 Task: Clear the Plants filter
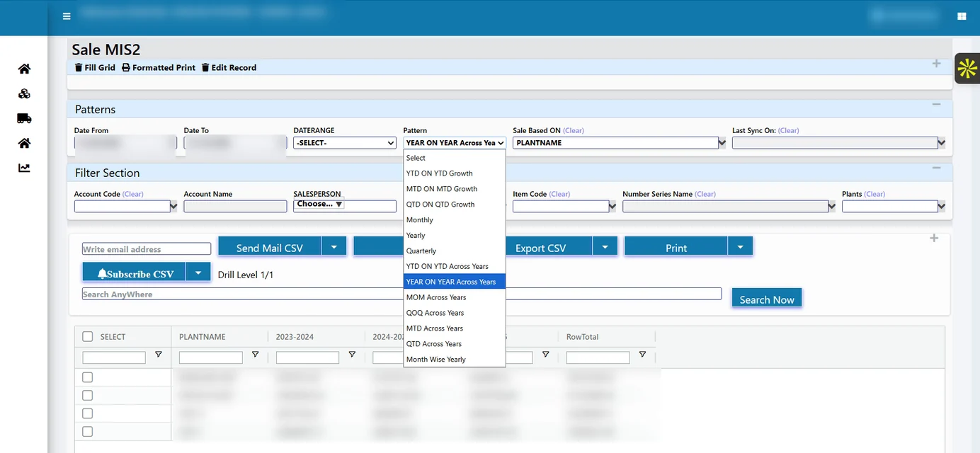(874, 194)
